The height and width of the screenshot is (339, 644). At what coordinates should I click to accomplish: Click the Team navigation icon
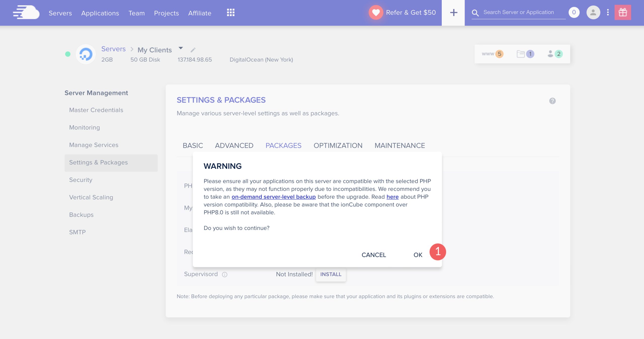(136, 13)
